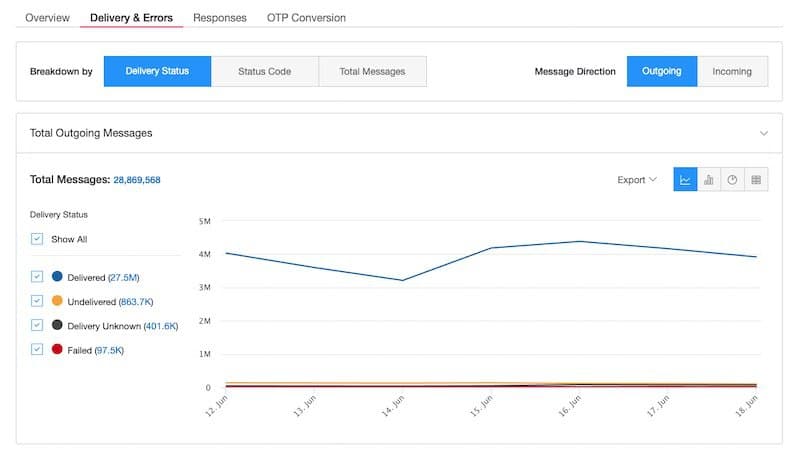The width and height of the screenshot is (800, 452).
Task: Break down by Status Code
Action: click(264, 72)
